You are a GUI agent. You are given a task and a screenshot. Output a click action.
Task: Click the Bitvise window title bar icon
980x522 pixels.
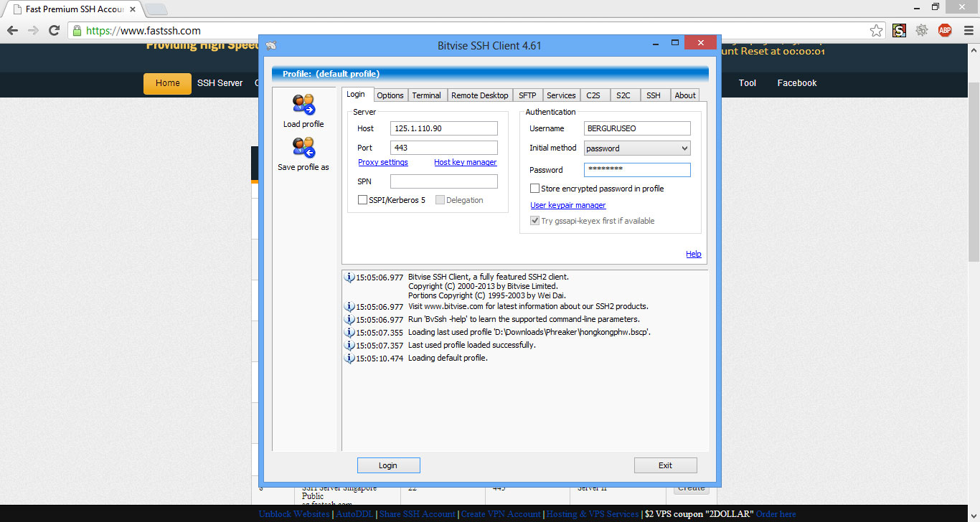coord(270,46)
